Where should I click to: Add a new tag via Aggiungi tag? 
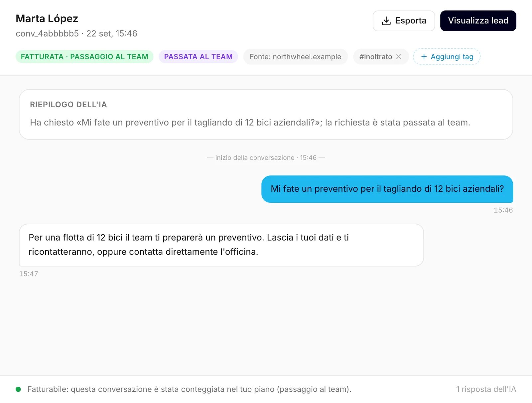tap(447, 57)
